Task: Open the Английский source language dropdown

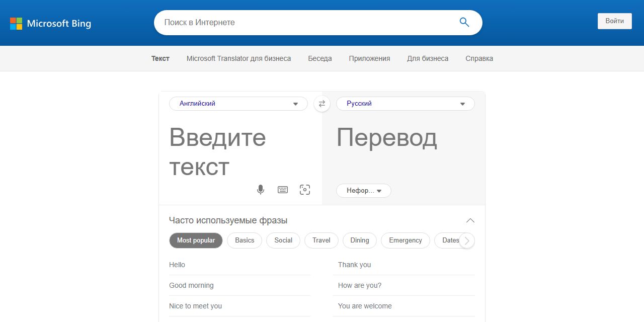Action: point(238,104)
